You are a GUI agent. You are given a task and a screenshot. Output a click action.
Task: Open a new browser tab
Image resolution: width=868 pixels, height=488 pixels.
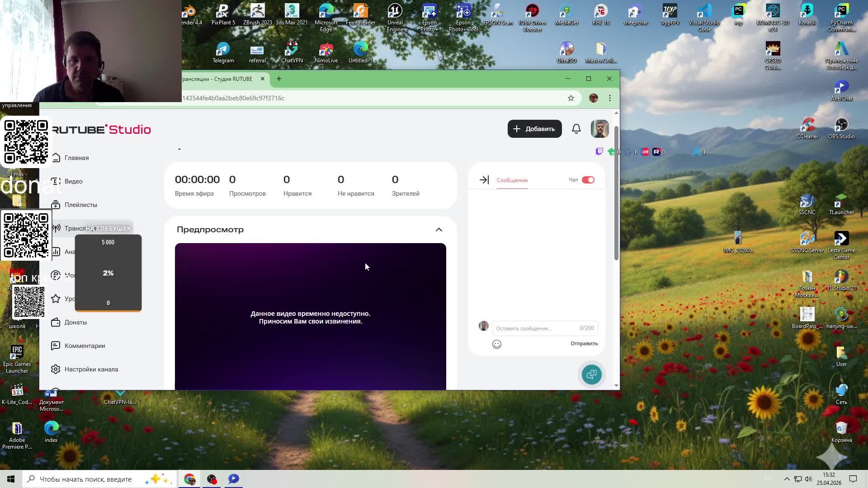[x=279, y=79]
